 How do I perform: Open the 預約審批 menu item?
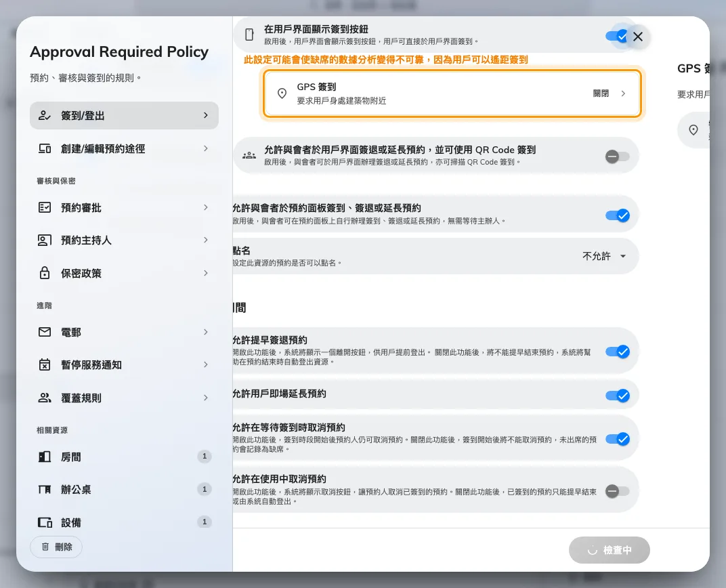[x=124, y=207]
